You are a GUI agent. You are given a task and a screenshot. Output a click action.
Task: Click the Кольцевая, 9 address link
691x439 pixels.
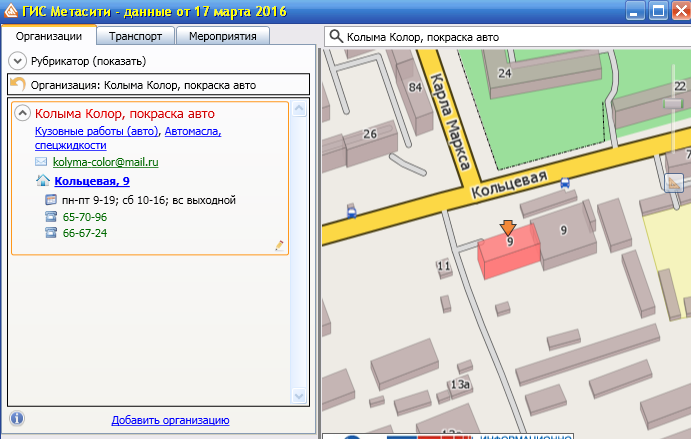[x=92, y=181]
